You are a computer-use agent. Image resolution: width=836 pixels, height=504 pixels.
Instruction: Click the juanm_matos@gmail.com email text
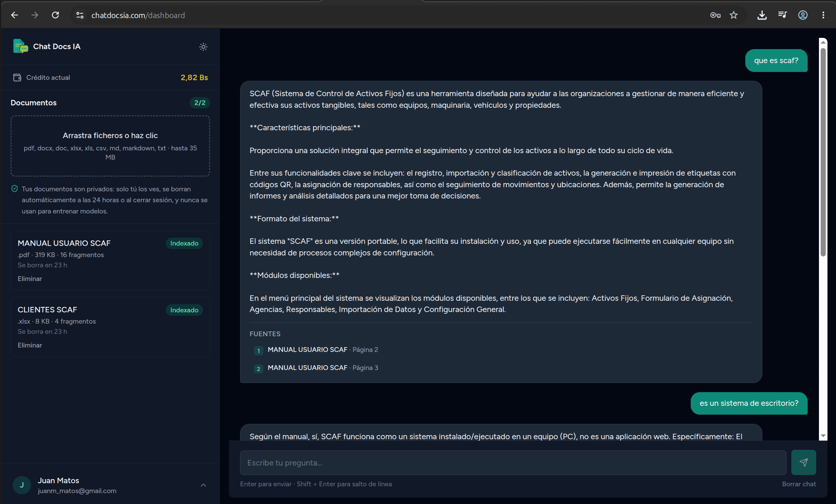[x=77, y=491]
